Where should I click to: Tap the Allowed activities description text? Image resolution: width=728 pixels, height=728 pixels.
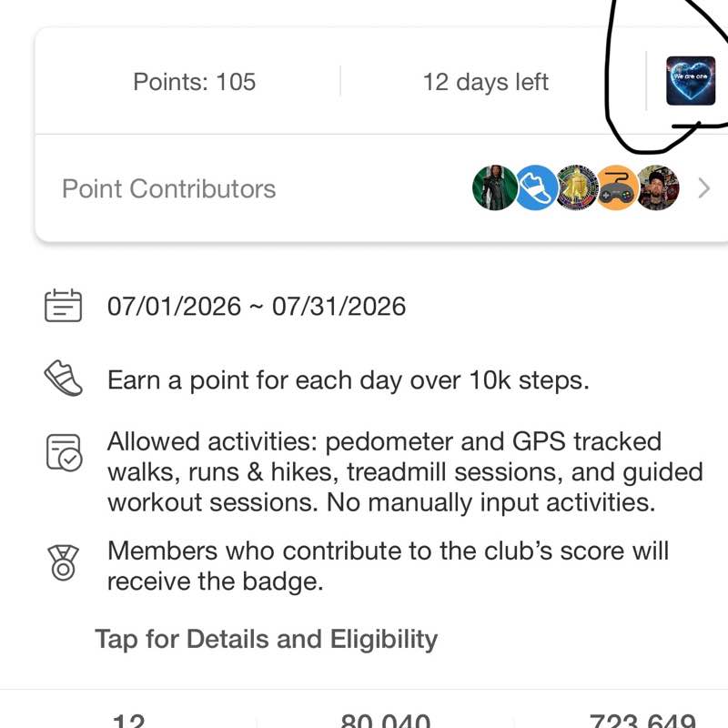(x=405, y=471)
